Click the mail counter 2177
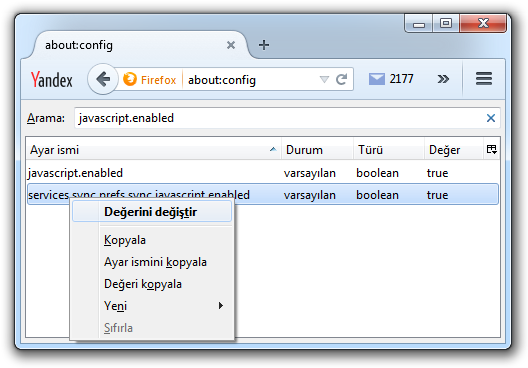The width and height of the screenshot is (528, 368). (401, 79)
